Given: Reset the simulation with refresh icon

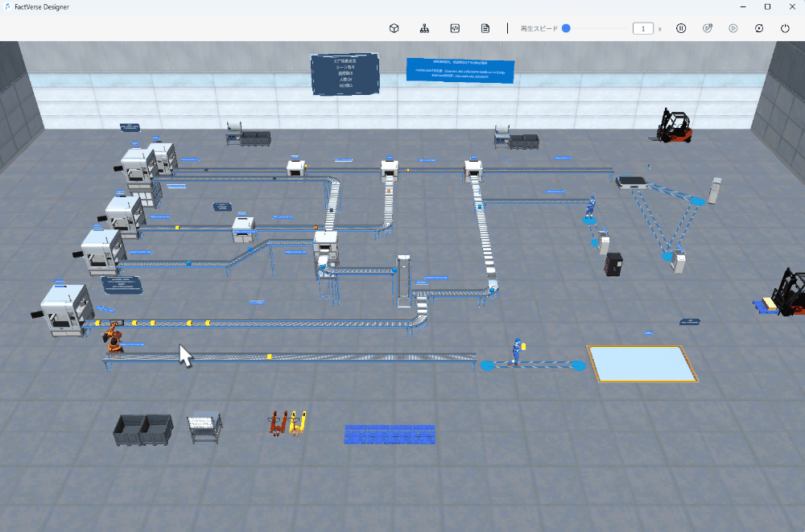Looking at the screenshot, I should coord(759,28).
